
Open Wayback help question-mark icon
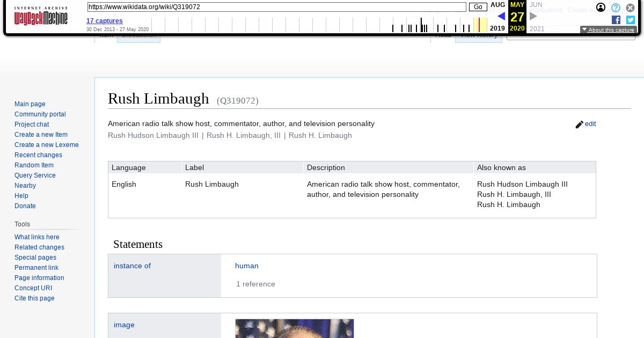click(x=616, y=8)
